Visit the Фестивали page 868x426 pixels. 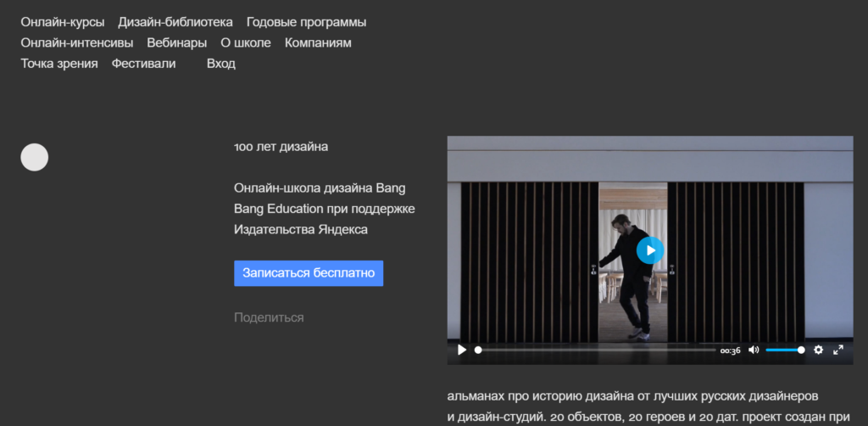pos(144,64)
